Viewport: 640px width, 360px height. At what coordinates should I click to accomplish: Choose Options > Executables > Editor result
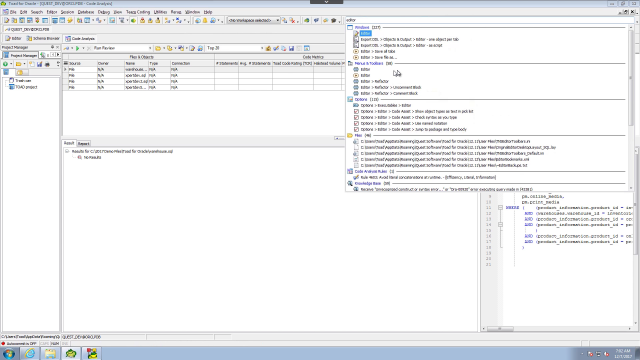click(x=386, y=105)
